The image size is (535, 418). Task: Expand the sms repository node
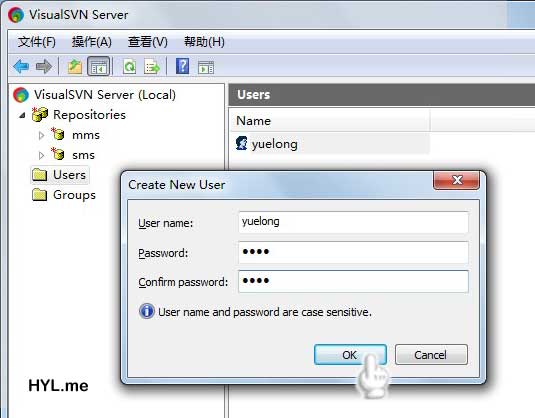pos(41,156)
